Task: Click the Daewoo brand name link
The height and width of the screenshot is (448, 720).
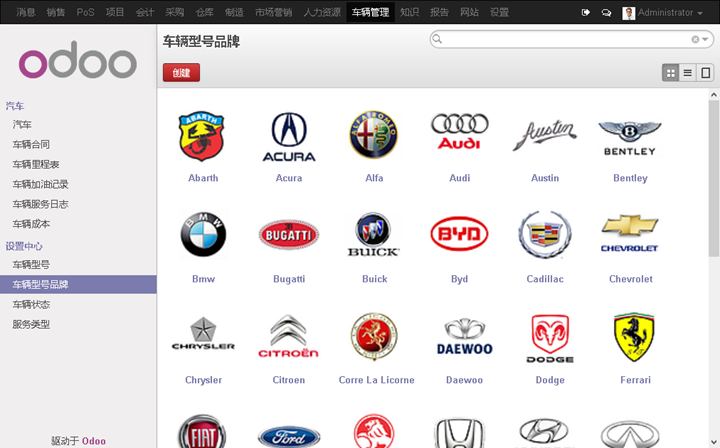Action: point(464,380)
